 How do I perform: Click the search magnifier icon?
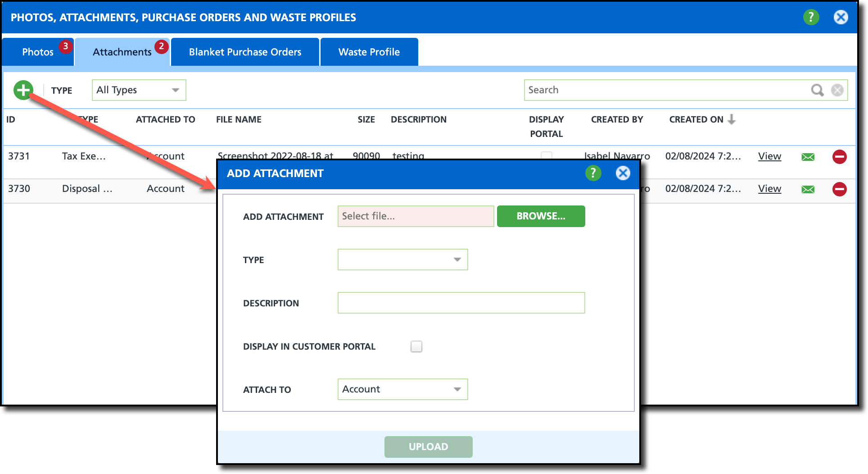click(817, 90)
